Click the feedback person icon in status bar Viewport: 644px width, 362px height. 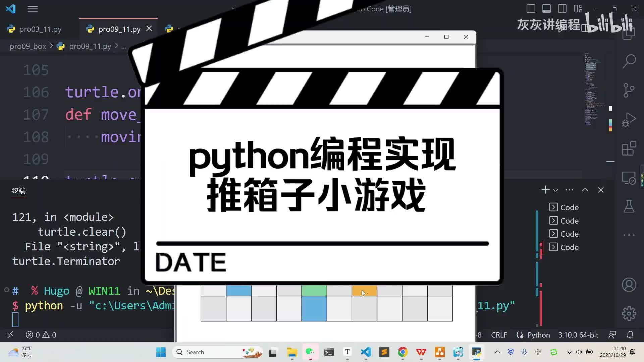612,335
